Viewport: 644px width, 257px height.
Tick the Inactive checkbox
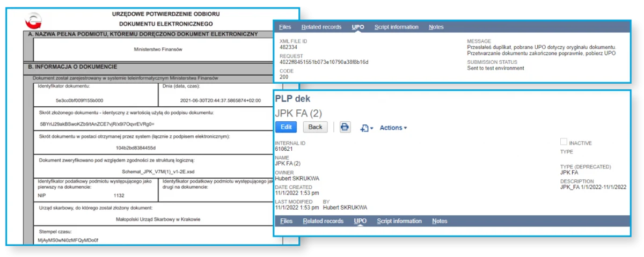coord(563,142)
